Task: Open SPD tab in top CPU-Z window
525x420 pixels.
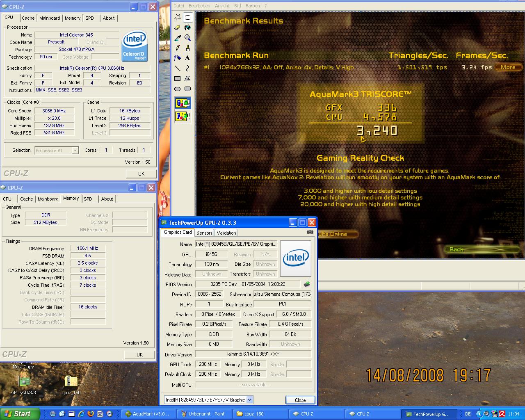Action: point(89,18)
